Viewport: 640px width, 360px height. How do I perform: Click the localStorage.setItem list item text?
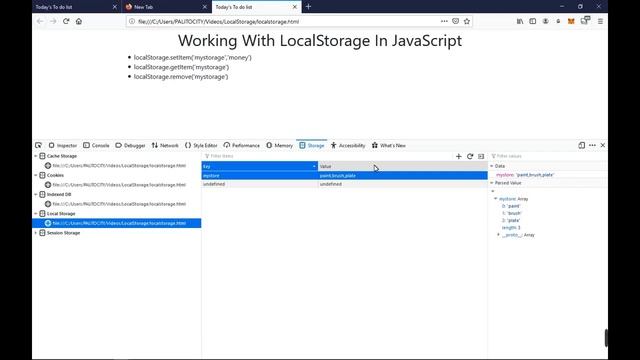tap(193, 58)
